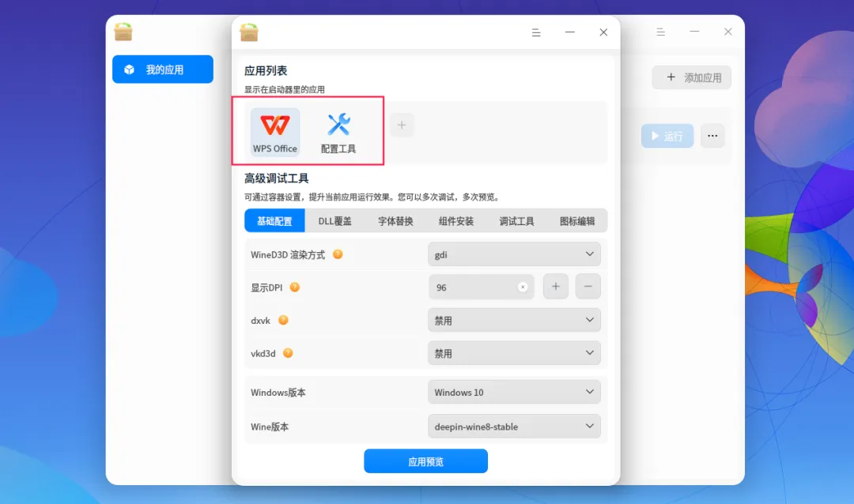
Task: Click the 显示在启动器里的应用 caption
Action: 285,89
